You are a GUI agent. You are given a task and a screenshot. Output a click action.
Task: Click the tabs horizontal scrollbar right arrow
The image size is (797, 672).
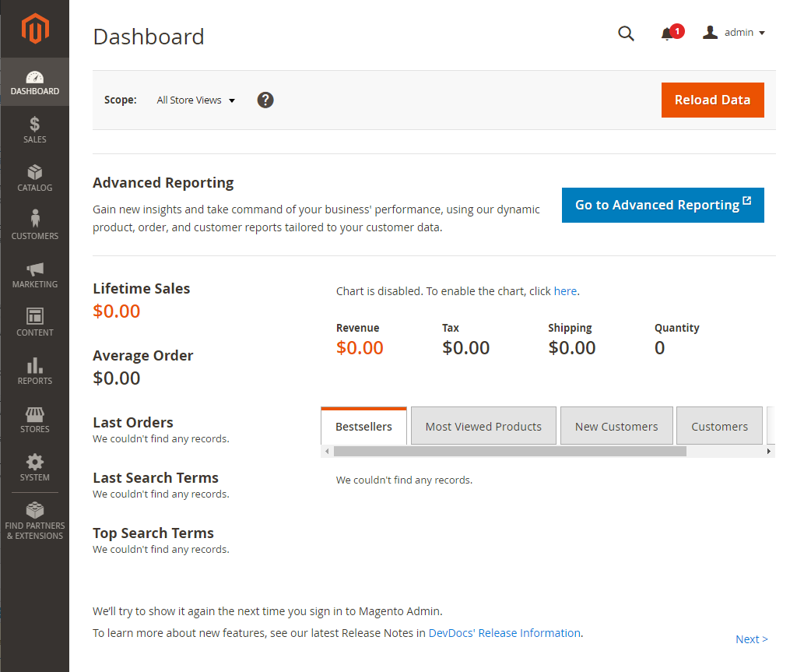(x=769, y=452)
